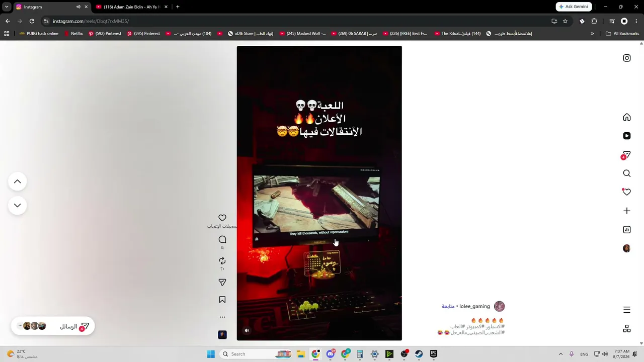Open the PUBG hack online bookmark
The image size is (644, 362).
39,34
